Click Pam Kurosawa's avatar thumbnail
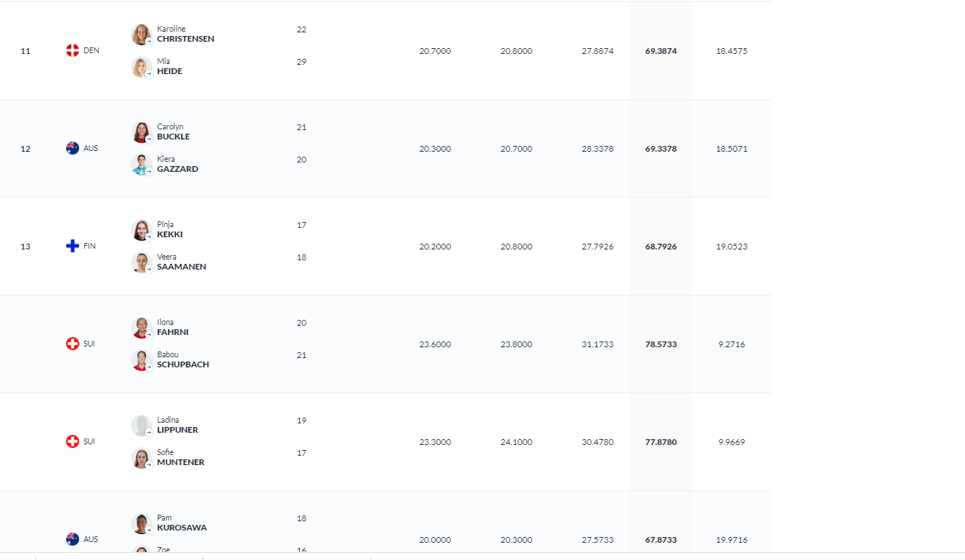The height and width of the screenshot is (560, 965). tap(141, 523)
